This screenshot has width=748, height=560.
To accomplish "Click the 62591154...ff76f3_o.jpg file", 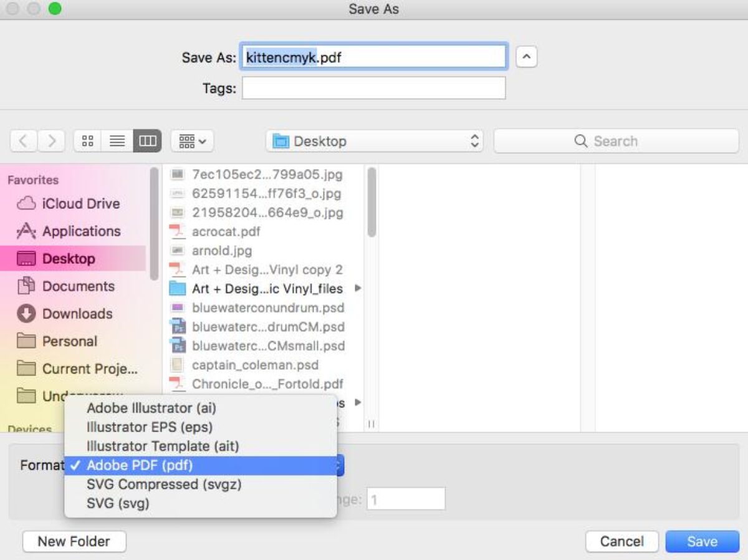I will [x=267, y=193].
